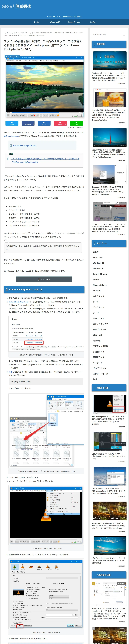Image resolution: width=129 pixels, height=644 pixels.
Task: Open the まとめ tab in top navigation
Action: tap(36, 22)
